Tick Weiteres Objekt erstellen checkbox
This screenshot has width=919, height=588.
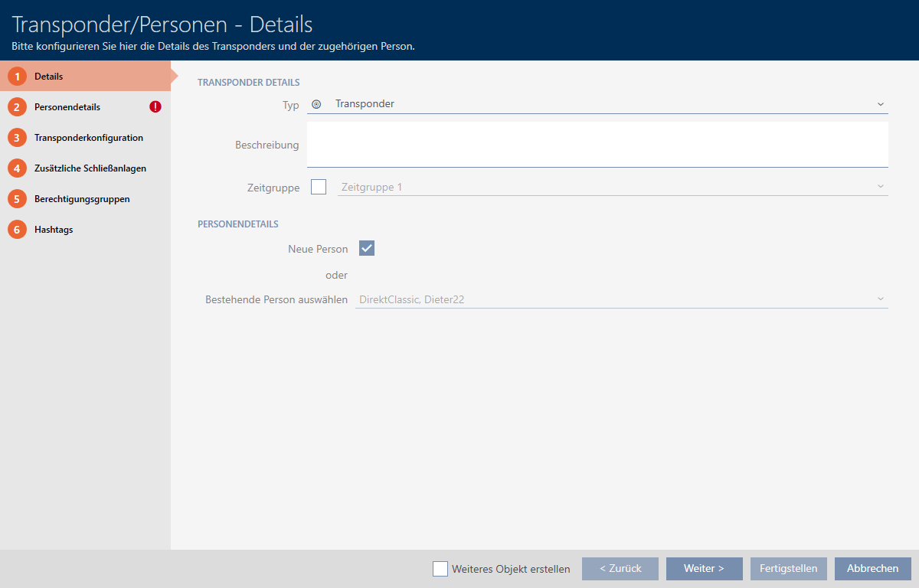tap(440, 569)
